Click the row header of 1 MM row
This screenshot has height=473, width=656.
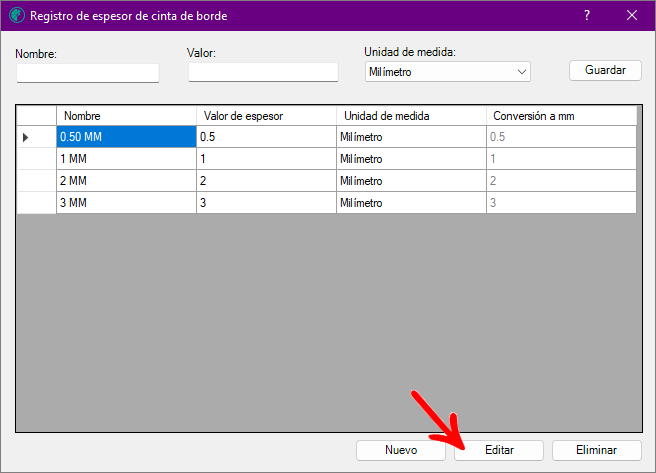point(36,159)
